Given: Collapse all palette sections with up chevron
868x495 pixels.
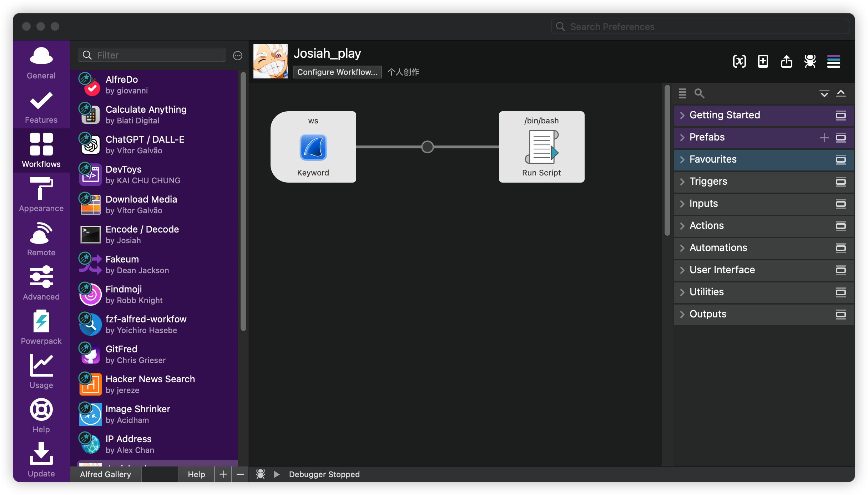Looking at the screenshot, I should pos(841,93).
